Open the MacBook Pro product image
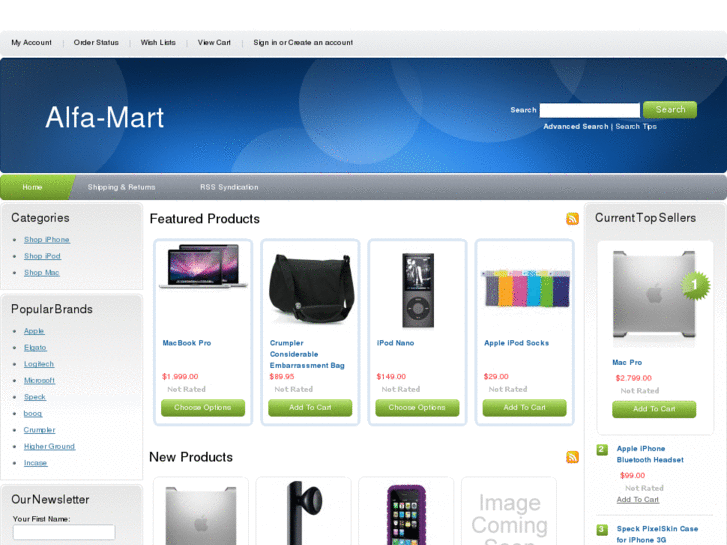Screen dimensions: 727x545 (x=203, y=266)
